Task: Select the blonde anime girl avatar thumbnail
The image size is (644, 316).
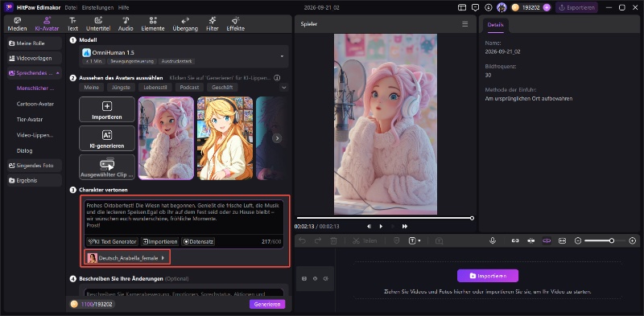Action: pyautogui.click(x=225, y=138)
